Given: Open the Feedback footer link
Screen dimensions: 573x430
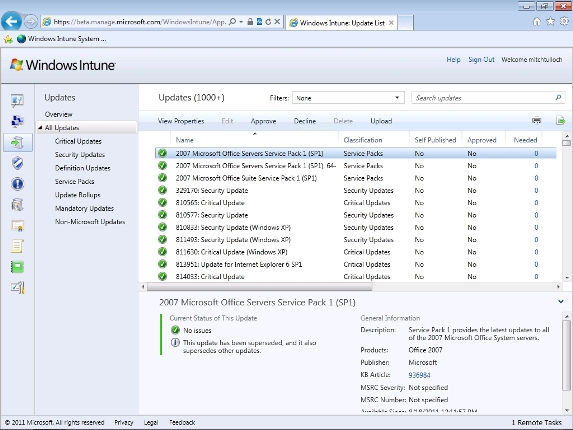Looking at the screenshot, I should 182,422.
